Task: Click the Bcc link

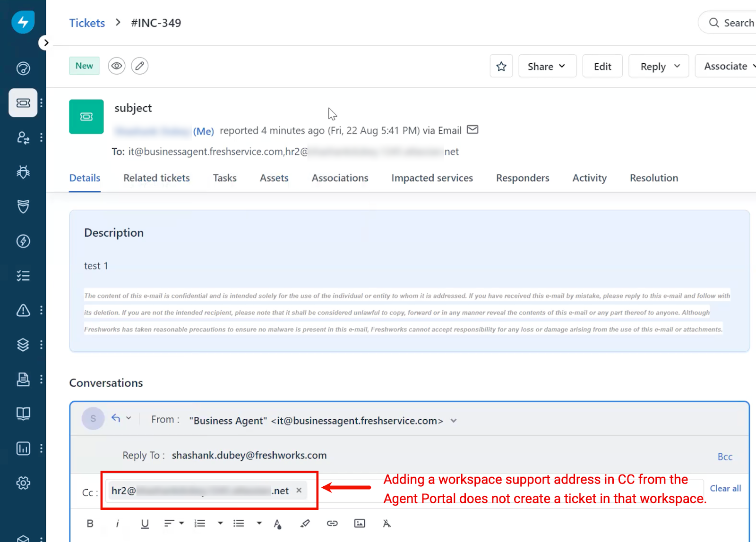Action: pyautogui.click(x=725, y=457)
